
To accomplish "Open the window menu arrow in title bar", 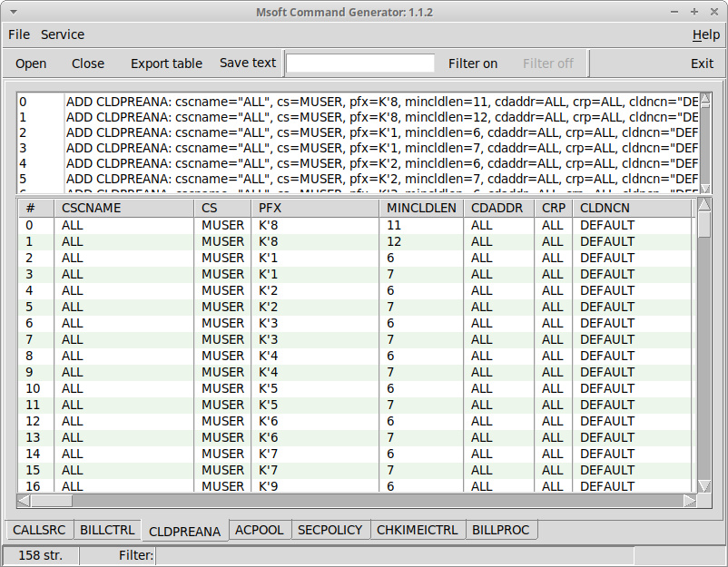I will pos(14,12).
